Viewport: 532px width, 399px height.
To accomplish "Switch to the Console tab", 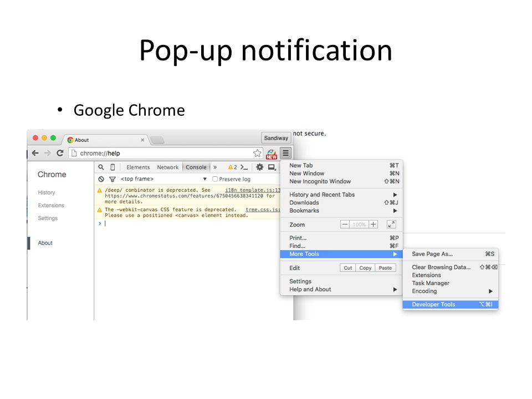I will click(196, 167).
